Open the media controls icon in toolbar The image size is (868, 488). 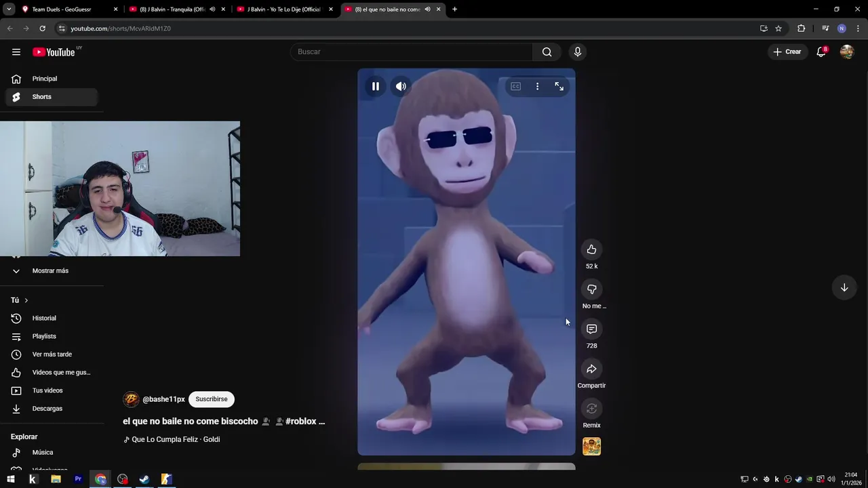825,28
